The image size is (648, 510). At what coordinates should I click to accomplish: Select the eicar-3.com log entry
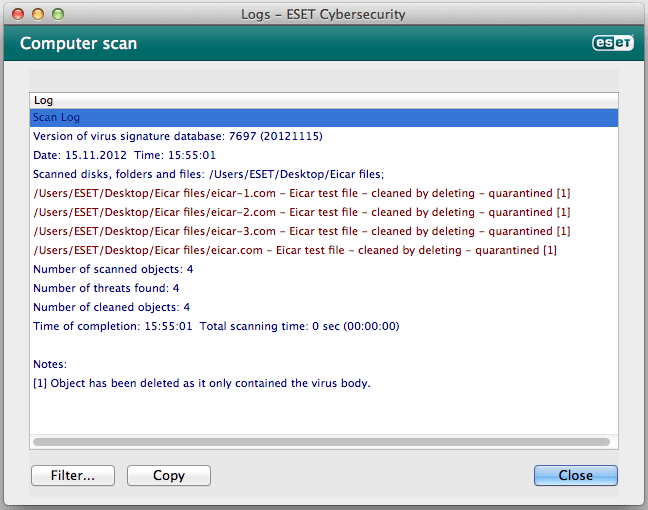[301, 231]
